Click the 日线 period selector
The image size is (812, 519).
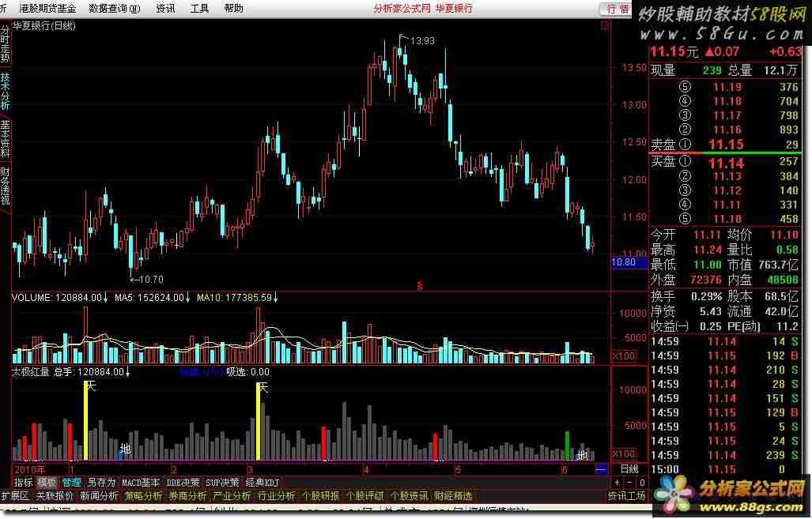click(x=629, y=468)
